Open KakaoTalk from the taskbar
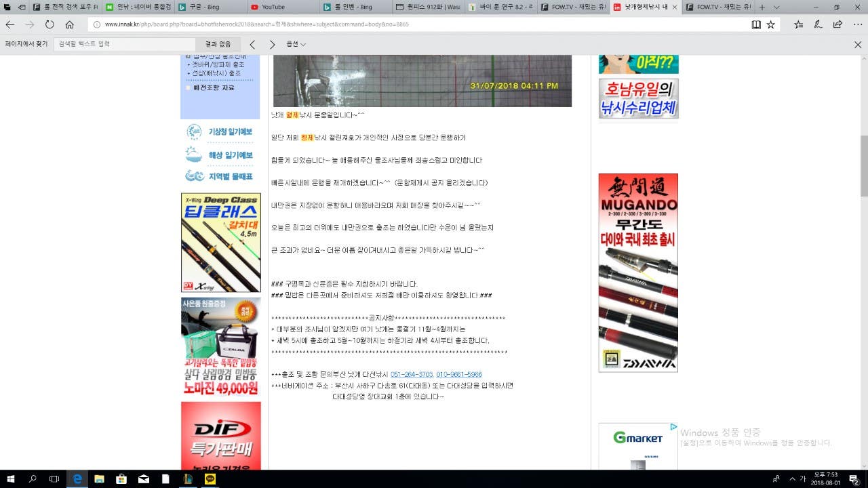 click(210, 479)
